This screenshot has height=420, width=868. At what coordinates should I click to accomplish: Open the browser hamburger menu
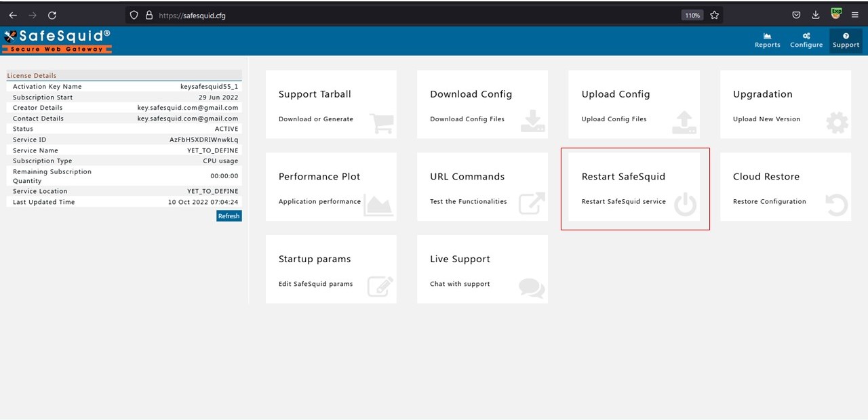tap(854, 15)
